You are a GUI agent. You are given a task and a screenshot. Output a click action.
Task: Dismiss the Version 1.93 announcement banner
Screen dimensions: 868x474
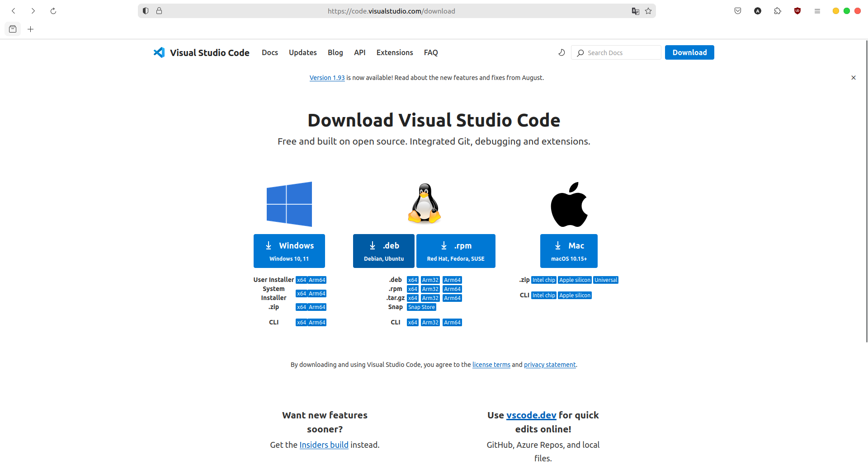(x=854, y=78)
